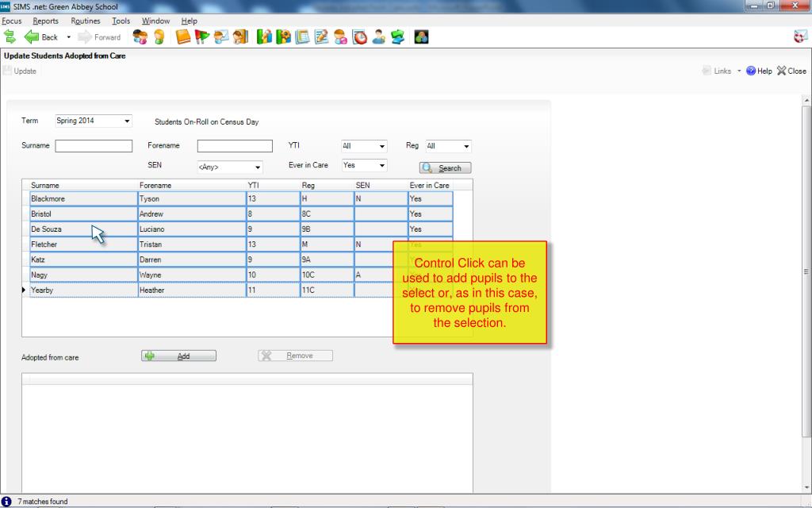Select the De Souza surname cell
The image size is (812, 508).
tap(83, 229)
